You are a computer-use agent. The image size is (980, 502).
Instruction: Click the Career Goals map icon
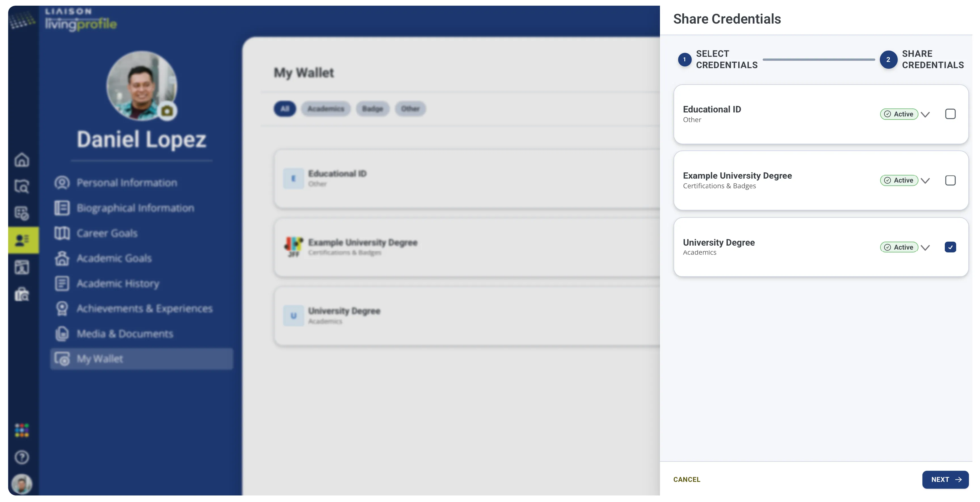point(62,233)
